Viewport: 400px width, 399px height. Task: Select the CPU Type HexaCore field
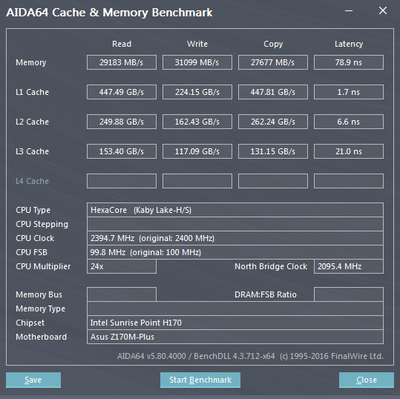(235, 210)
